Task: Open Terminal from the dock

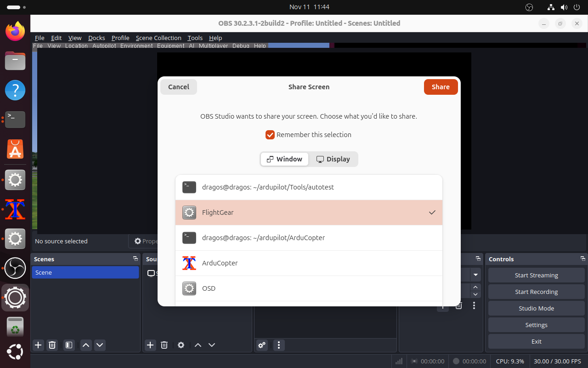Action: 15,120
